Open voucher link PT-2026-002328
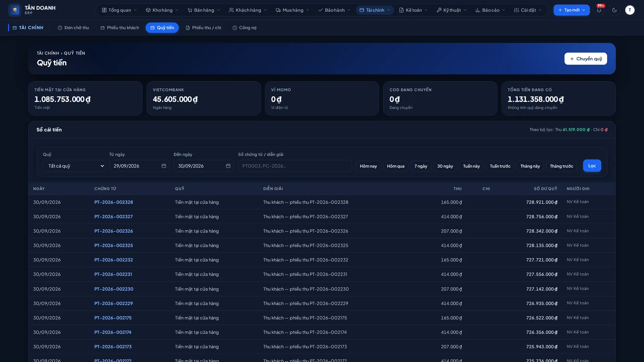 (x=114, y=202)
